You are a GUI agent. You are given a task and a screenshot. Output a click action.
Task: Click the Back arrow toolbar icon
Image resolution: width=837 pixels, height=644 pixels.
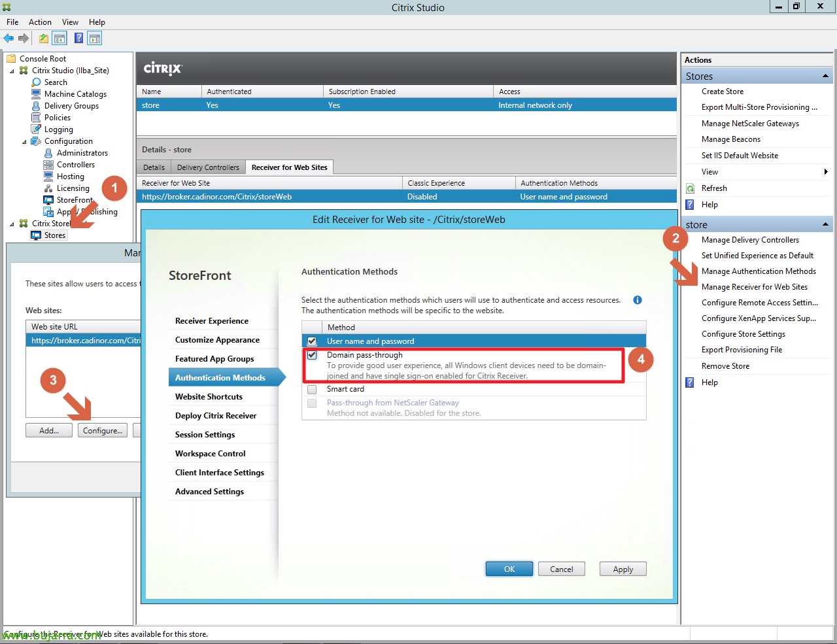9,39
